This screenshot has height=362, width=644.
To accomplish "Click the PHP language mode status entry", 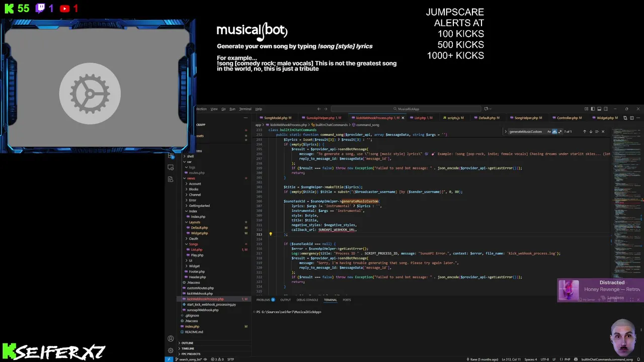I will coord(567,359).
